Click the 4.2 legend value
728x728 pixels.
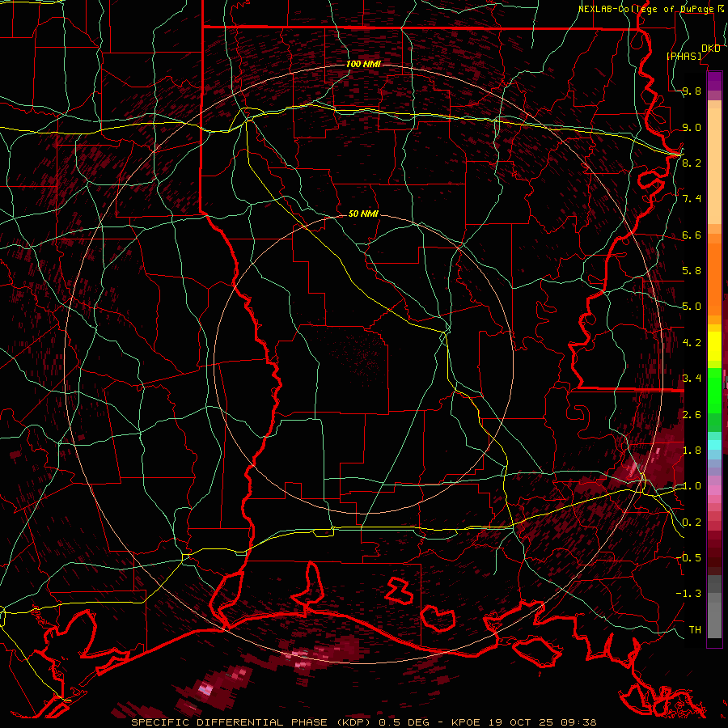(x=692, y=343)
